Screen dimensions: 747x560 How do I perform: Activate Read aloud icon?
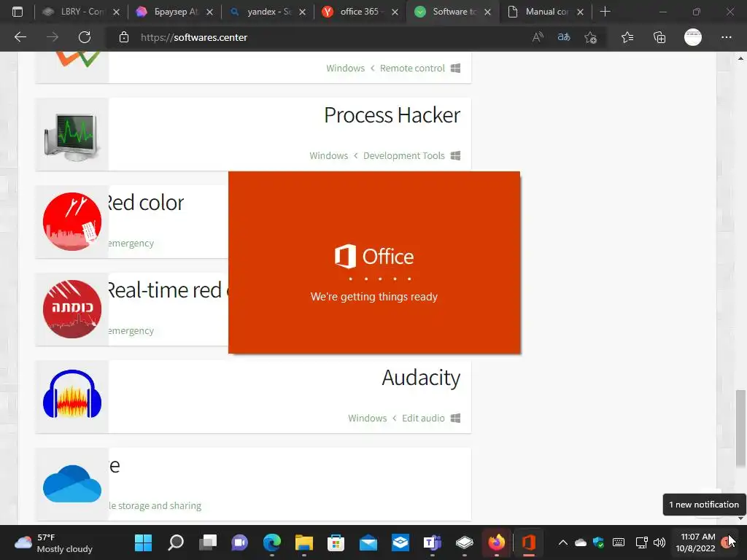[x=538, y=37]
